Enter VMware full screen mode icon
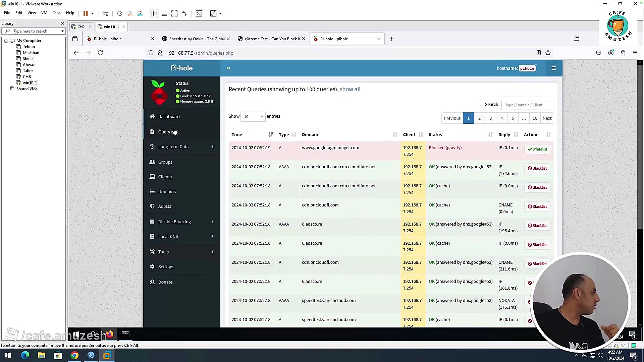The width and height of the screenshot is (644, 362). click(174, 13)
